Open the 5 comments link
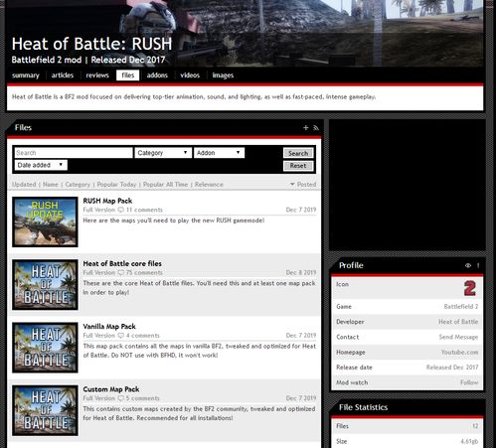The image size is (496, 448). pos(143,398)
